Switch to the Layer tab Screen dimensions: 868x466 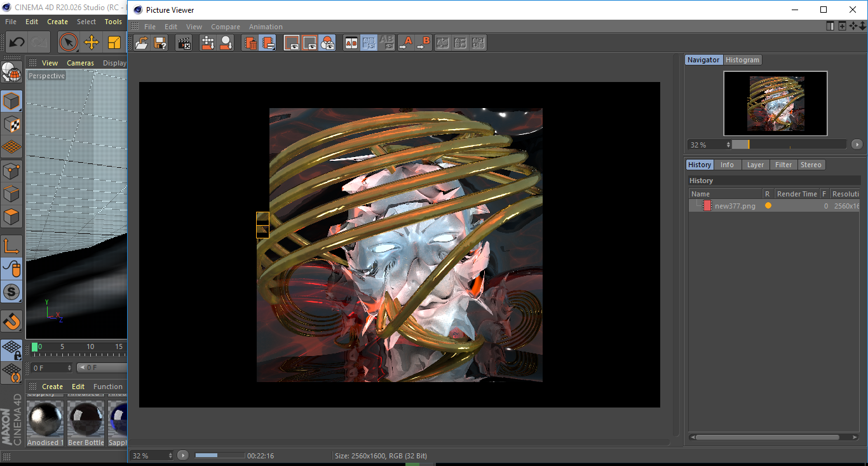(756, 165)
